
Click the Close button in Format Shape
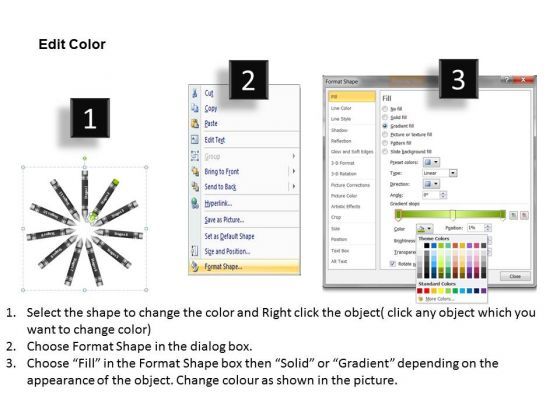pyautogui.click(x=515, y=276)
